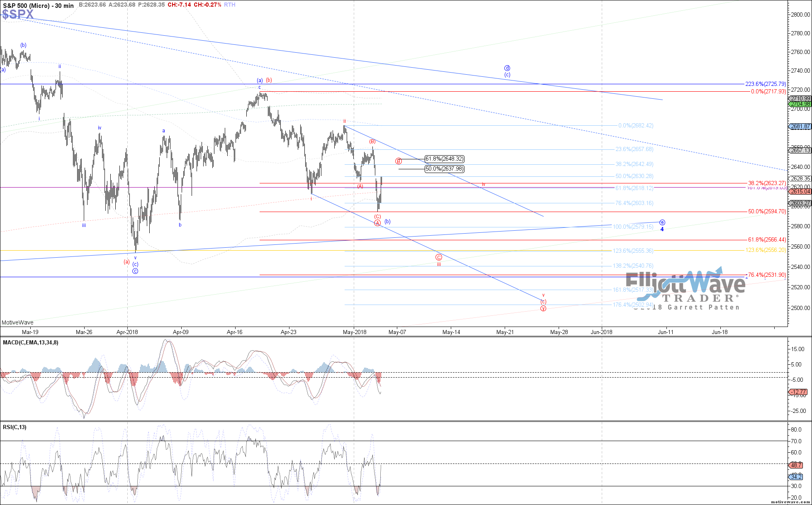Select the blue circled e wave marker
Viewport: 812px width, 505px height.
pos(662,222)
